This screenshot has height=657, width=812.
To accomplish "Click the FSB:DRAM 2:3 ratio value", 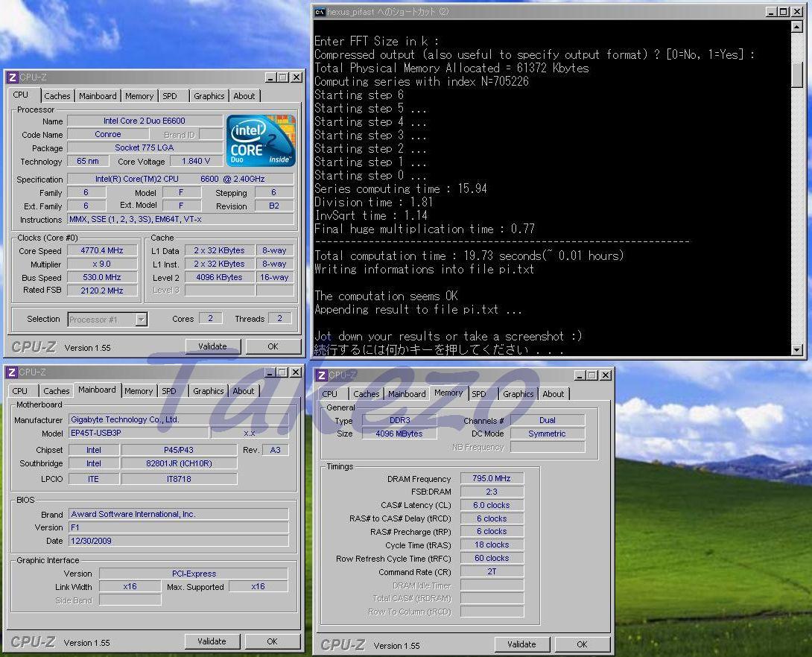I will tap(492, 492).
